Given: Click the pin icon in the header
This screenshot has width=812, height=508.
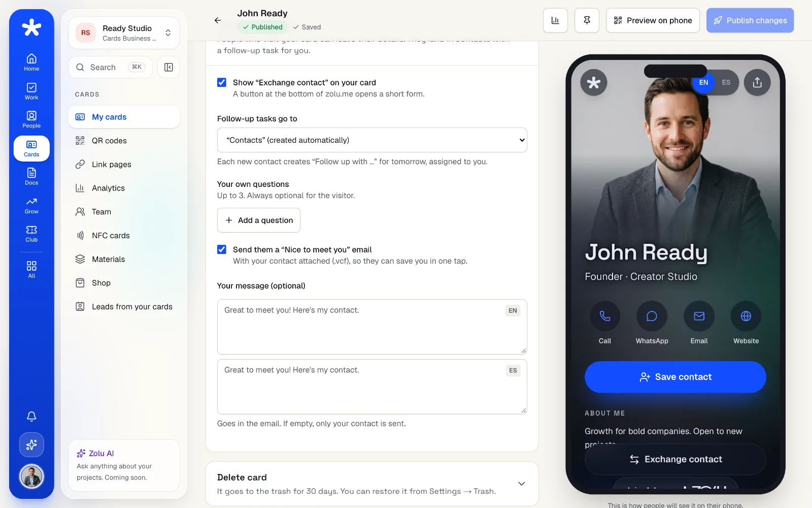Looking at the screenshot, I should (x=587, y=20).
